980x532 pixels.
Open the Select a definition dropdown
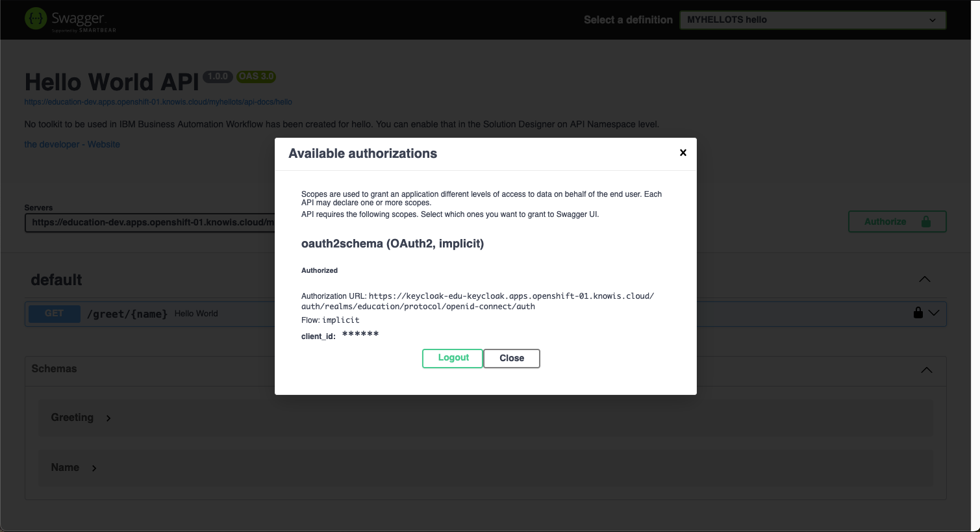click(812, 19)
